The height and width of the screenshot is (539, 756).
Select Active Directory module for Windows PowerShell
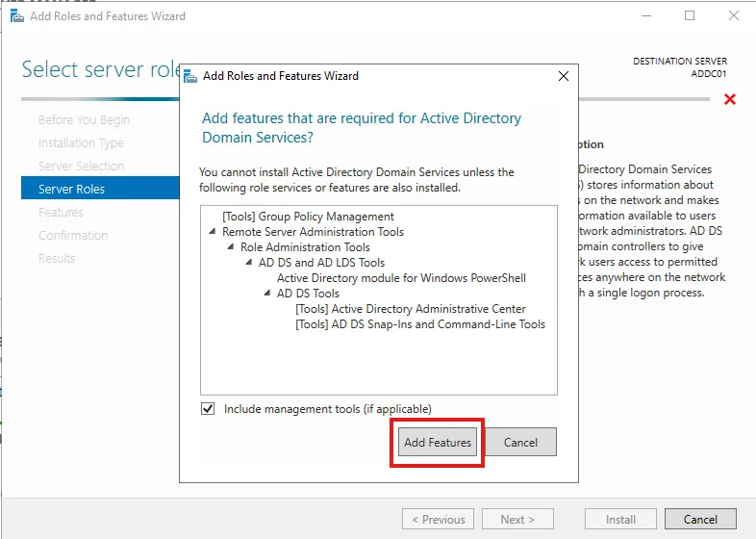tap(401, 278)
